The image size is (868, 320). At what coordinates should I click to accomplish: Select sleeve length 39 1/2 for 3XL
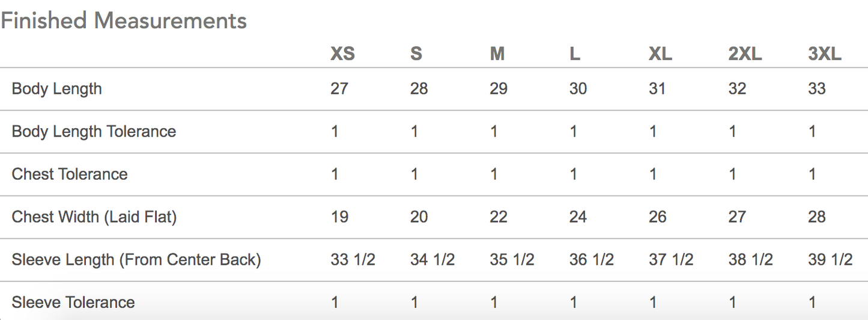click(x=830, y=260)
